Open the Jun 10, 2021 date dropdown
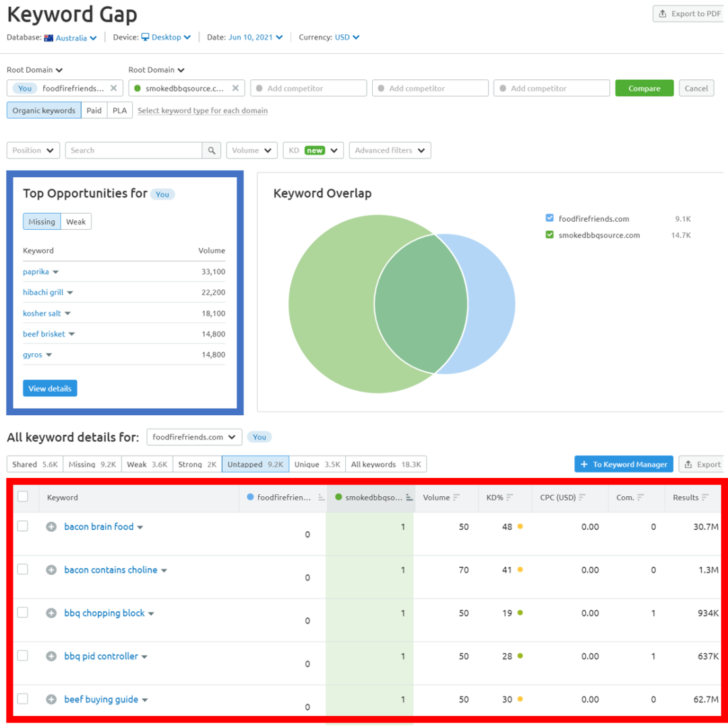Image resolution: width=728 pixels, height=726 pixels. coord(255,37)
